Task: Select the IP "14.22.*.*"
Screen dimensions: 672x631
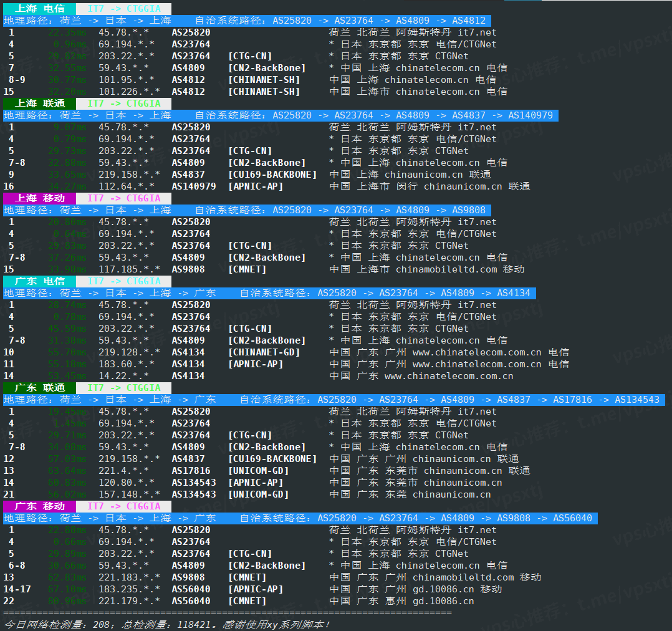Action: [x=124, y=376]
